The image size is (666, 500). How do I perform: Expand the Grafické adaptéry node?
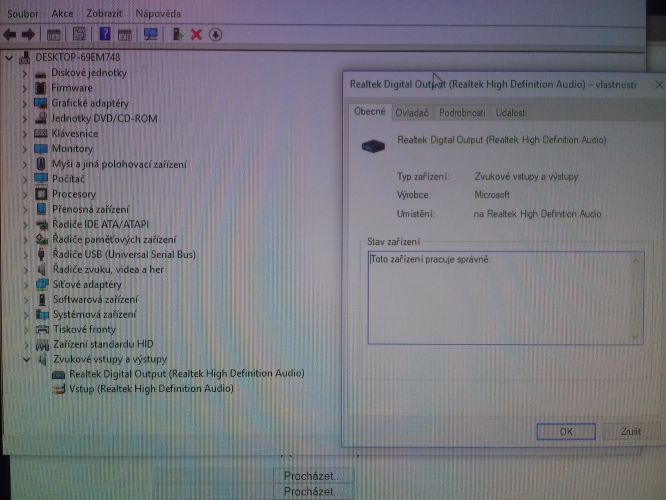[x=24, y=103]
